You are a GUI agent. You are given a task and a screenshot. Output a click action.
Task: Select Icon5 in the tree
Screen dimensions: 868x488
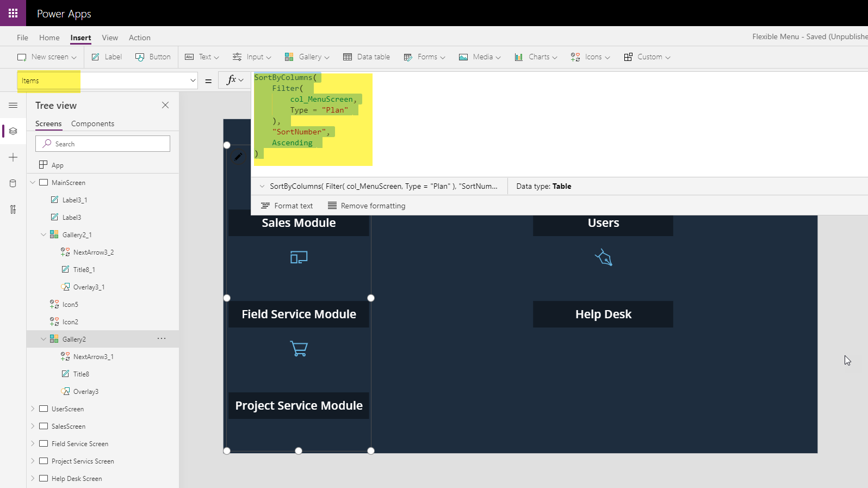(70, 304)
